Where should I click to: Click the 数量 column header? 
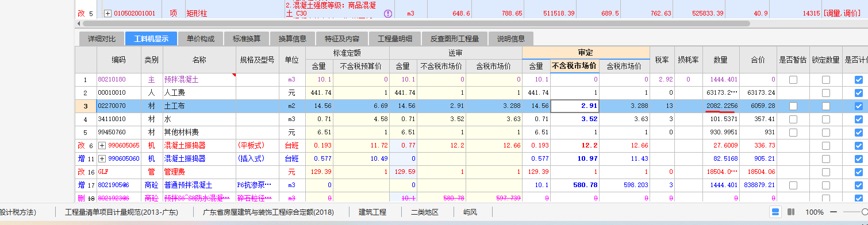pos(721,60)
